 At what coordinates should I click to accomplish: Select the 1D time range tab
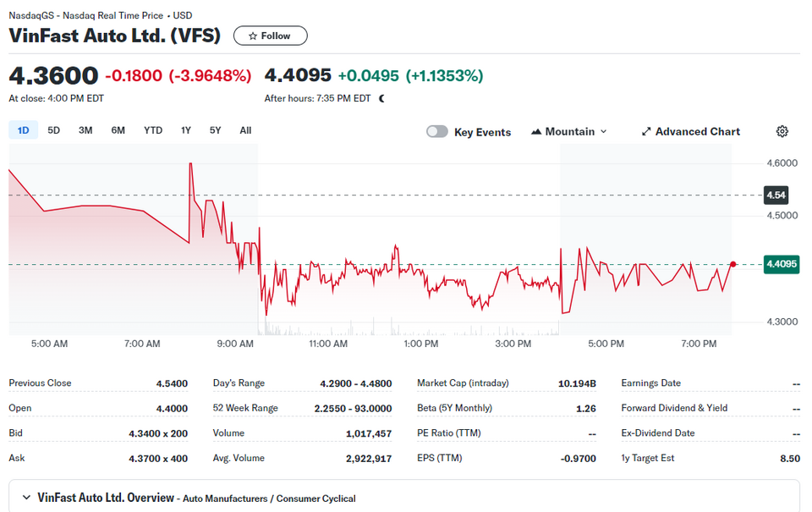tap(24, 130)
